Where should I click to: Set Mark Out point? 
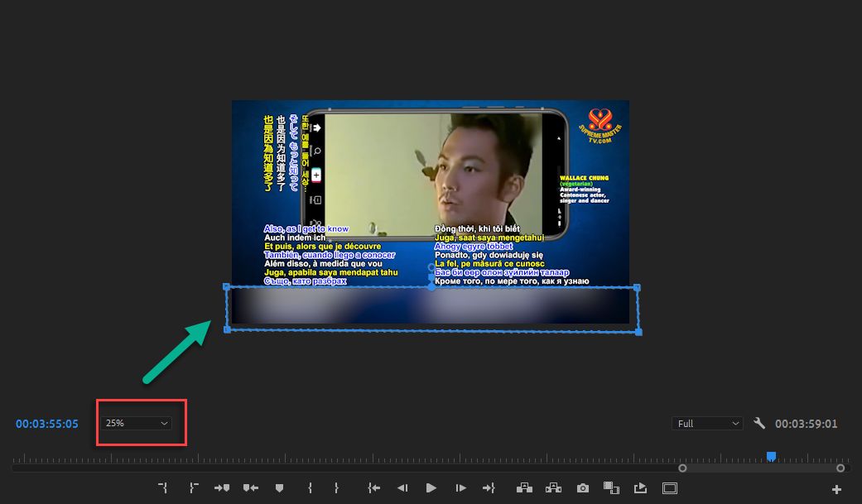336,487
